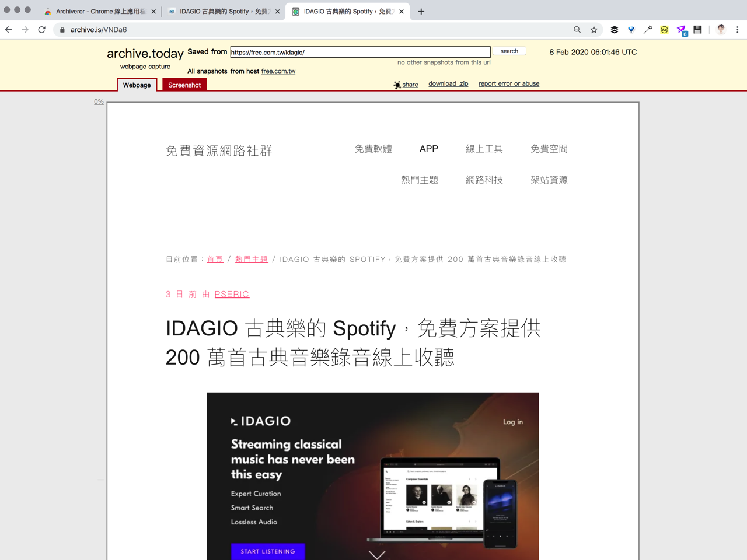Click the download .zip link

448,83
